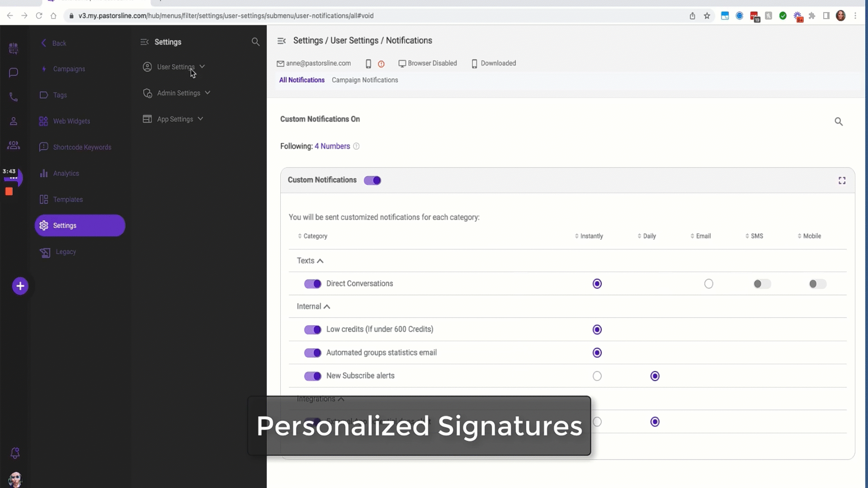Open the contacts person icon in left rail
The height and width of the screenshot is (488, 868).
coord(14,121)
